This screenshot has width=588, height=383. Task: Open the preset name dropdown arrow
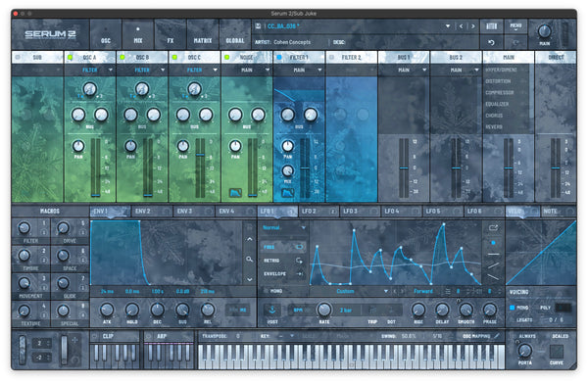pos(448,26)
